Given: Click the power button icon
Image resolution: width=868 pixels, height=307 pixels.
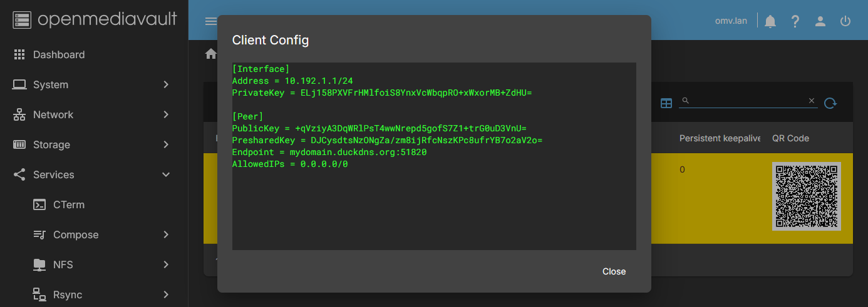Looking at the screenshot, I should point(845,21).
